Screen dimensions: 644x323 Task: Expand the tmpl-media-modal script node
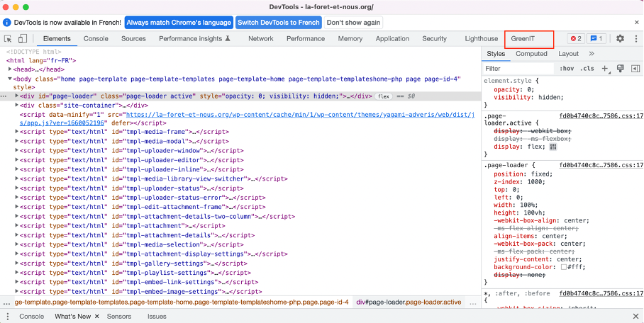(17, 141)
